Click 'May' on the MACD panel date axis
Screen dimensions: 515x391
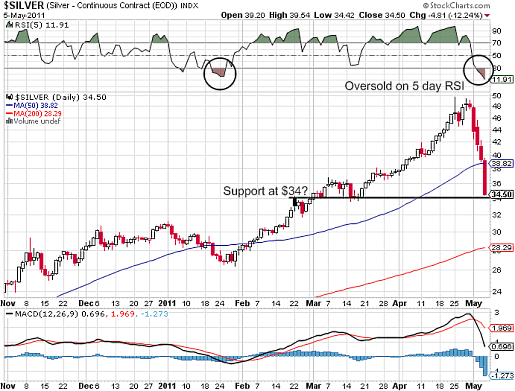tap(474, 386)
